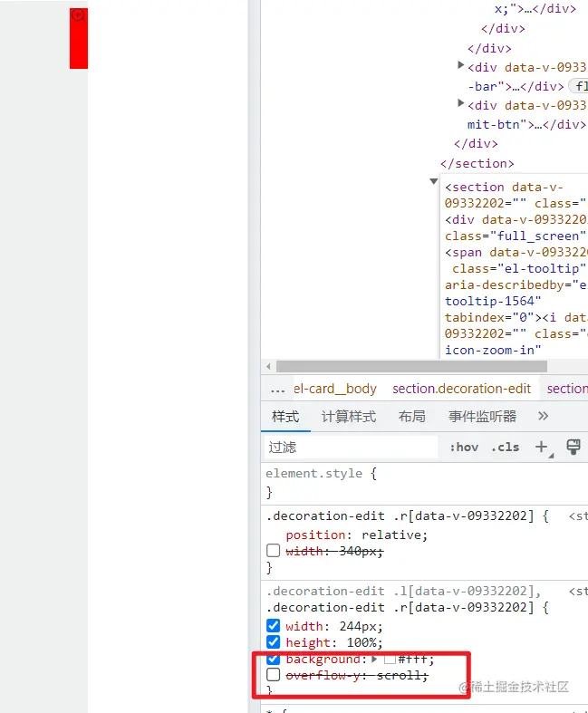Select el-card__body in the breadcrumb
588x713 pixels.
[335, 389]
